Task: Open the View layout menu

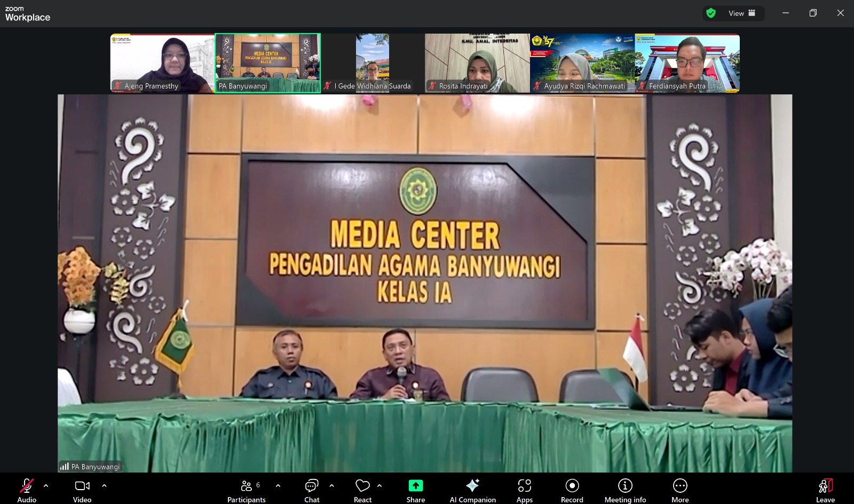Action: (741, 13)
